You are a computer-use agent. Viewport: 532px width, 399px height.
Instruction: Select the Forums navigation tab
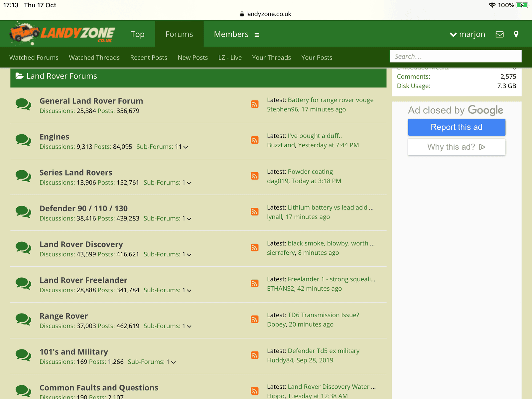(x=179, y=34)
